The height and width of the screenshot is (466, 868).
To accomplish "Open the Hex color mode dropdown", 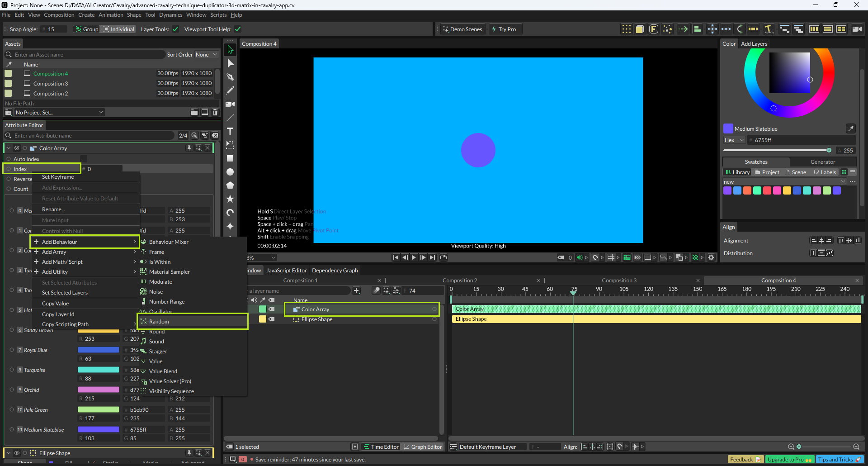I will point(734,140).
